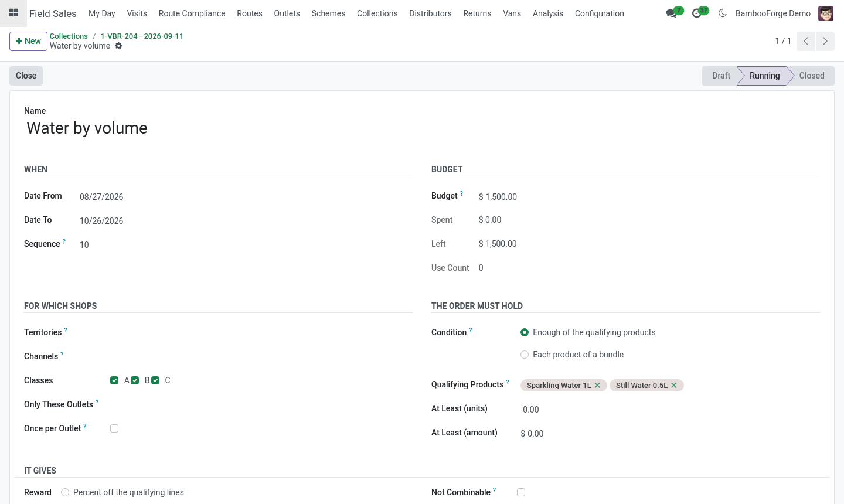Screen dimensions: 844x504
Task: Uncheck class B checkbox
Action: [x=135, y=380]
